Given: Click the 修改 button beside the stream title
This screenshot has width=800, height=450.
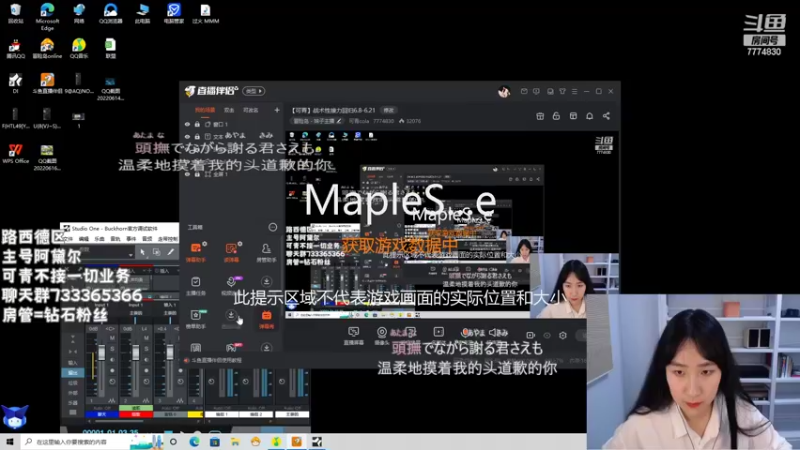Looking at the screenshot, I should [x=389, y=110].
